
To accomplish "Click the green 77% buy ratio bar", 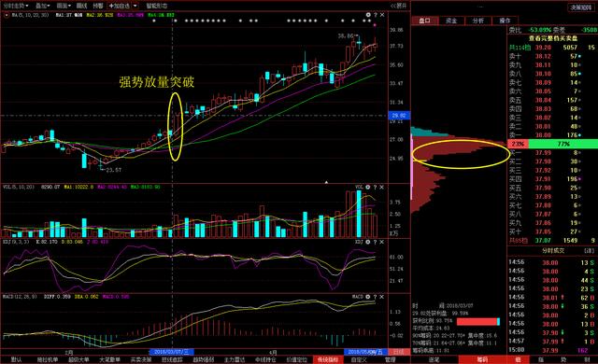I will pyautogui.click(x=563, y=144).
